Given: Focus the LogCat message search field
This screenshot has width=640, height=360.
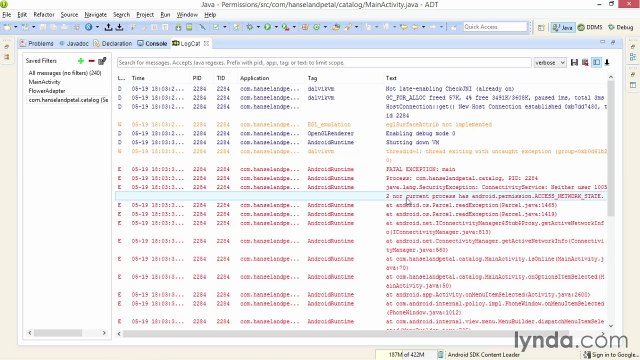Looking at the screenshot, I should (x=324, y=62).
